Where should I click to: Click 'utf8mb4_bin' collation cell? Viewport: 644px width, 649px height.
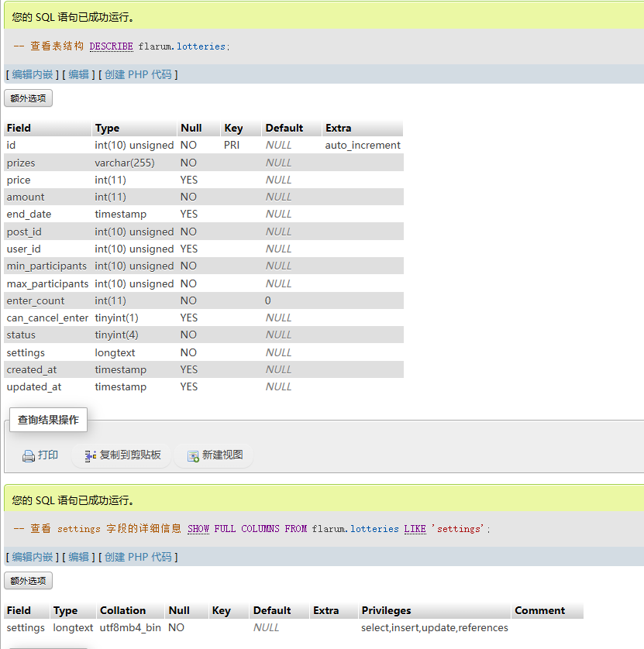130,628
